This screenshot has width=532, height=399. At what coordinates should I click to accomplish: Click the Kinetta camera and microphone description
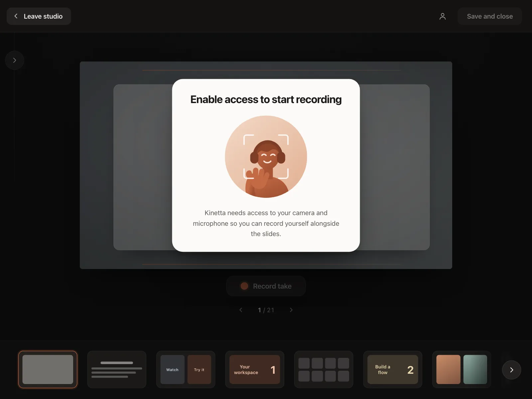click(266, 223)
